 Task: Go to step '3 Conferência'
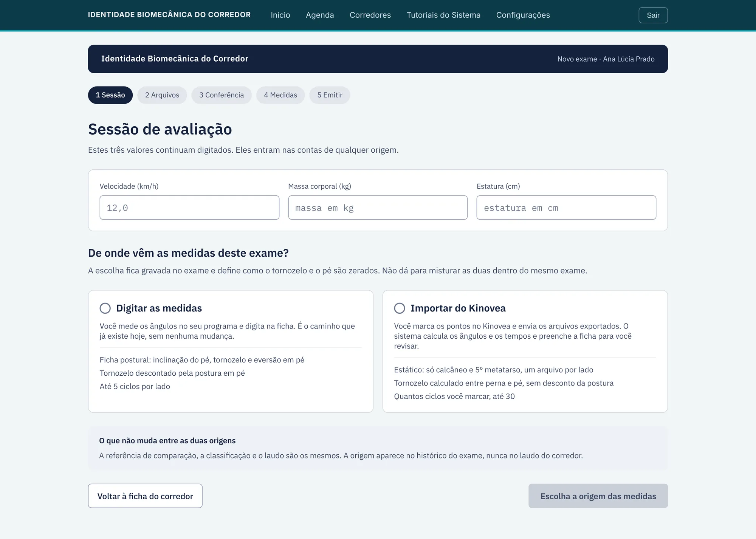222,95
